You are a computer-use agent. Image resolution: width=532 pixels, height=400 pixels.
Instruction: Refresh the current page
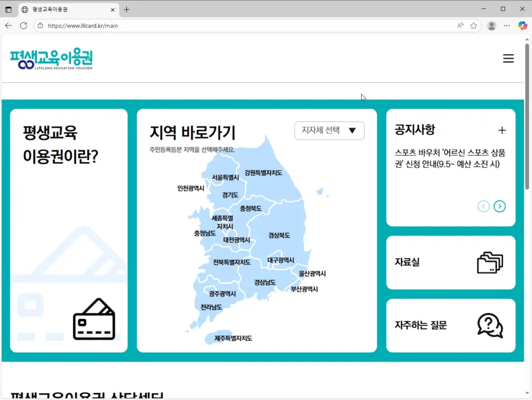point(22,25)
